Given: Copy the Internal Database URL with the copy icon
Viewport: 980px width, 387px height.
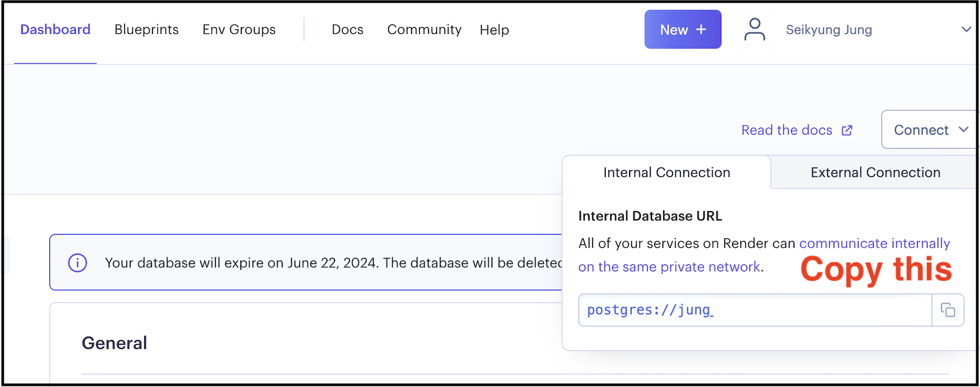Looking at the screenshot, I should [x=947, y=310].
